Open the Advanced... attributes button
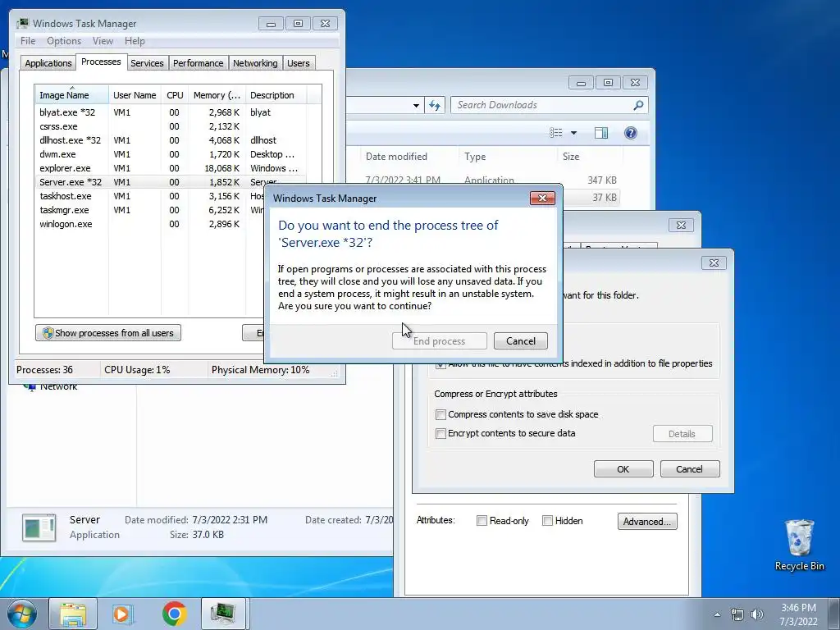 [647, 521]
